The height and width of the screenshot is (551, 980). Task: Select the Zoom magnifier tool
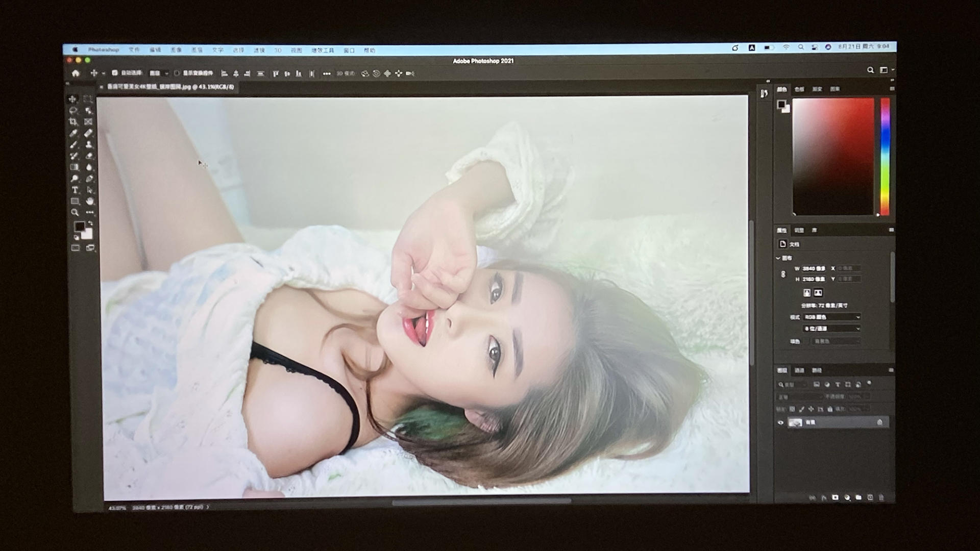click(75, 212)
